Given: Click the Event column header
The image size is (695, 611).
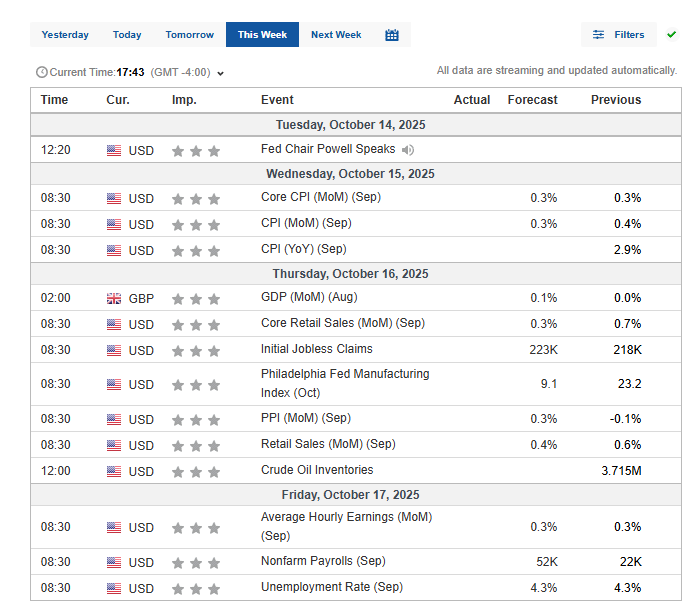Looking at the screenshot, I should click(277, 100).
